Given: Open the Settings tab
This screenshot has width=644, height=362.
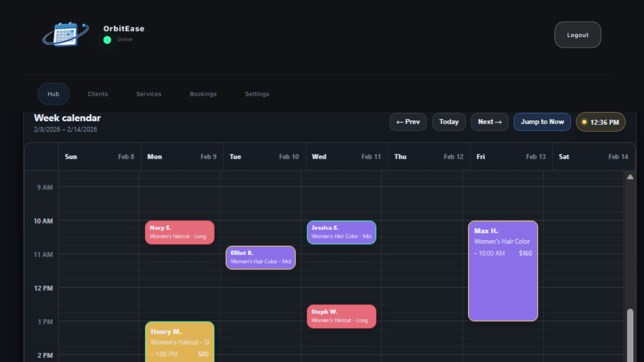Looking at the screenshot, I should point(257,94).
